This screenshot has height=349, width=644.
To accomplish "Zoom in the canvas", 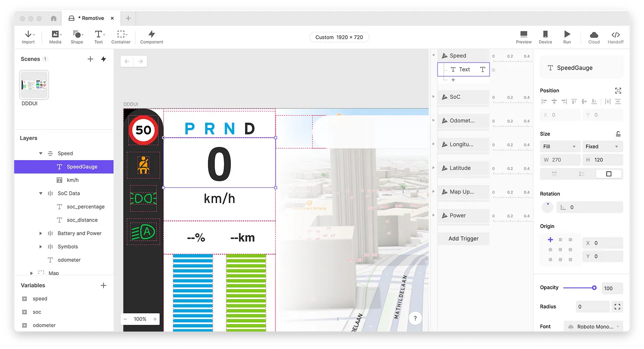I will [x=155, y=319].
